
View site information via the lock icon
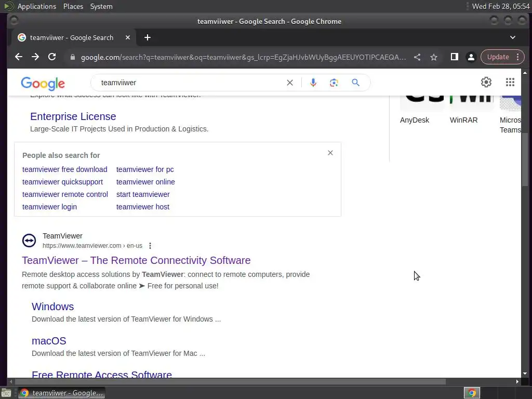(72, 57)
